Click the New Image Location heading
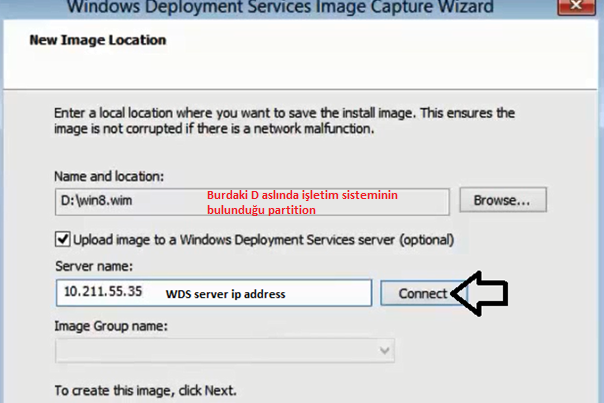 (x=98, y=40)
